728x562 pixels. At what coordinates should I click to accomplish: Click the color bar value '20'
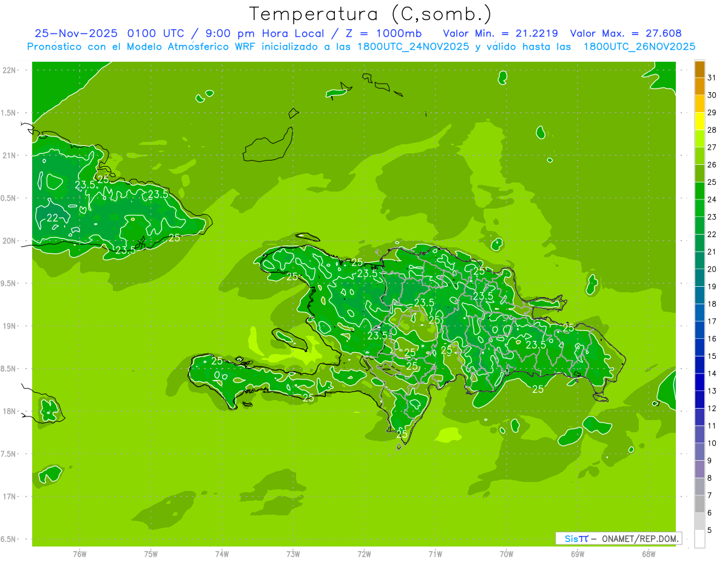click(712, 269)
